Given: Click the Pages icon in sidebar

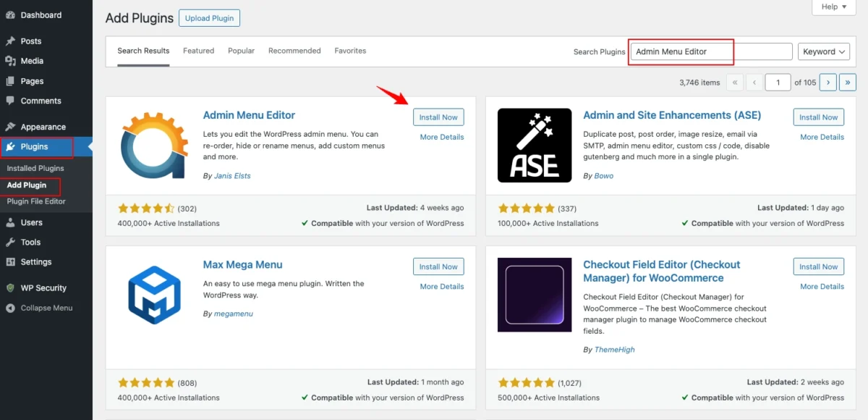Looking at the screenshot, I should [10, 81].
